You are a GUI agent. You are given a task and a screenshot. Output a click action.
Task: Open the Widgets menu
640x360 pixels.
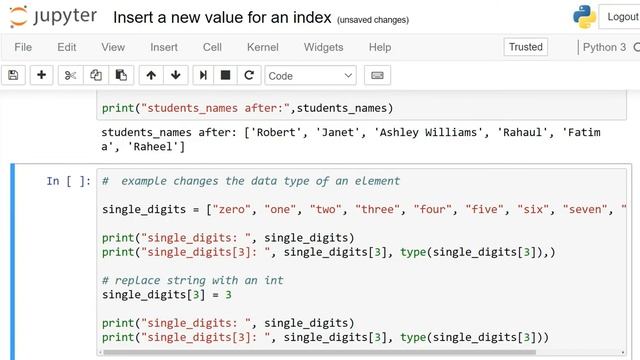[323, 47]
